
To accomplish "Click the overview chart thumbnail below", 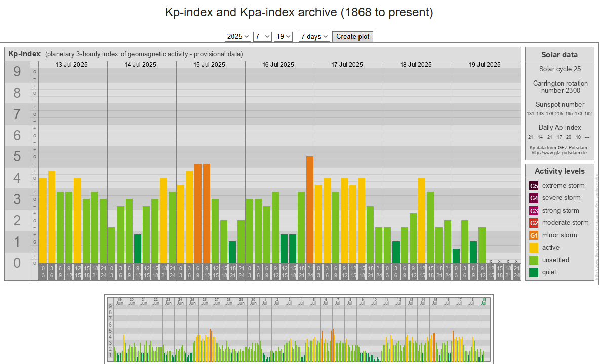I will (299, 330).
